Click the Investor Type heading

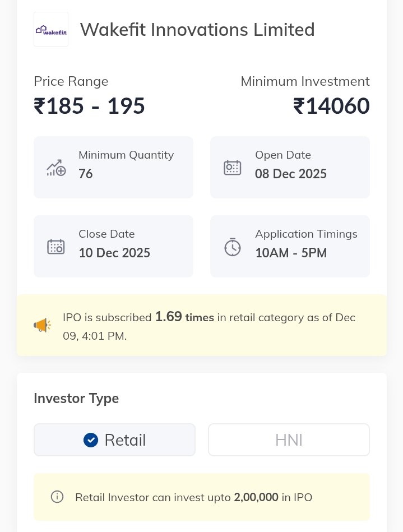click(76, 399)
